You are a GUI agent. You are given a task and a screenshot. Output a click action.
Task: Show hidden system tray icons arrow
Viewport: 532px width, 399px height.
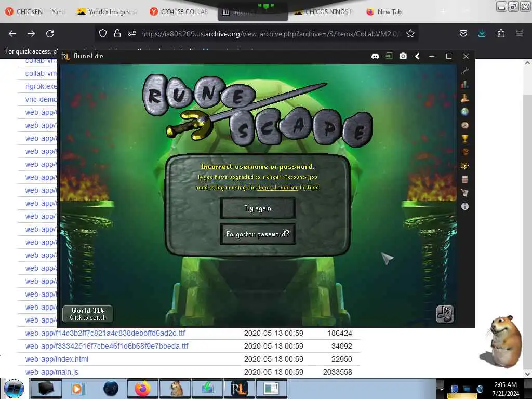442,389
